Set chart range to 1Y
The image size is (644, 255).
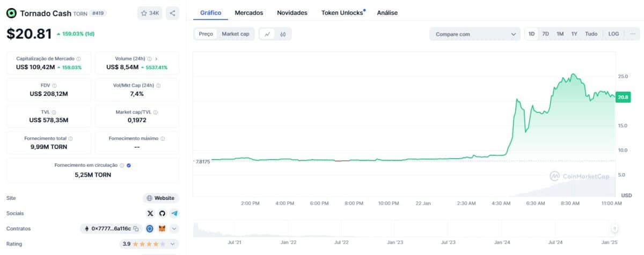click(x=574, y=34)
